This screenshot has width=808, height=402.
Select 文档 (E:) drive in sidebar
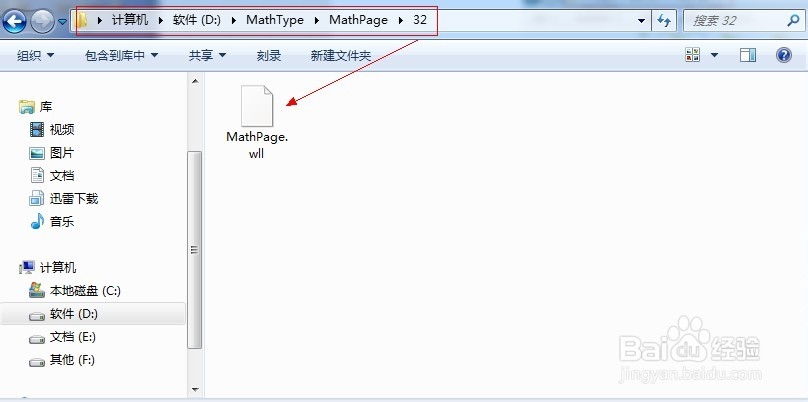tap(73, 337)
